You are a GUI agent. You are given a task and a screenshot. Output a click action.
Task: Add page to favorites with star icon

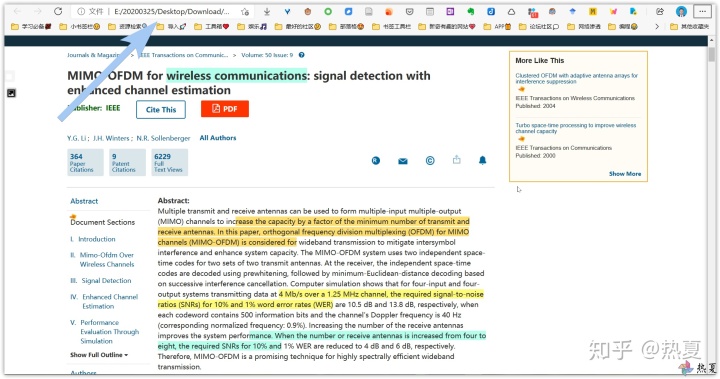245,11
